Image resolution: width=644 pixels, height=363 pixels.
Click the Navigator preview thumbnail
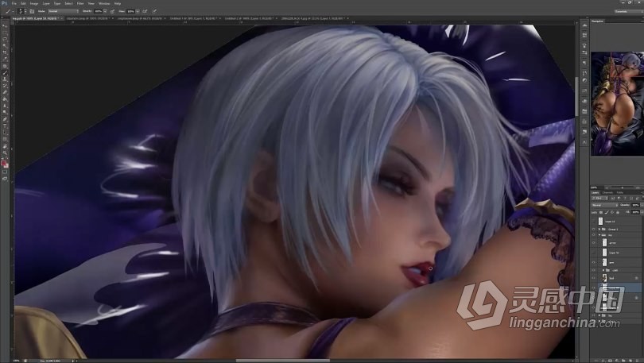[617, 103]
